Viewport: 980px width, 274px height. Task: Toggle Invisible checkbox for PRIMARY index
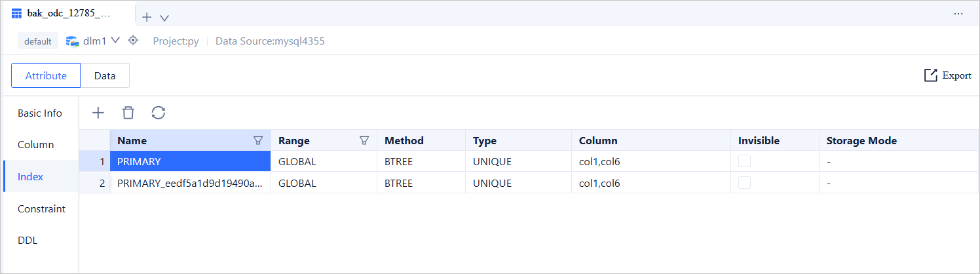click(x=744, y=161)
